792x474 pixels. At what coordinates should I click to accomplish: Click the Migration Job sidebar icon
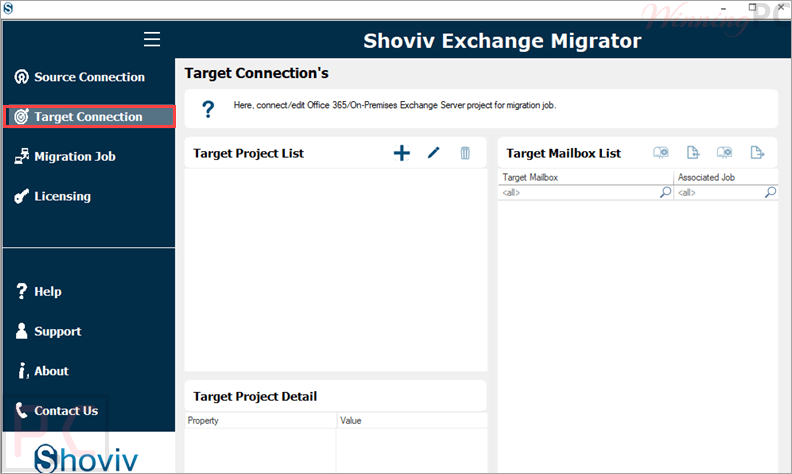[21, 156]
